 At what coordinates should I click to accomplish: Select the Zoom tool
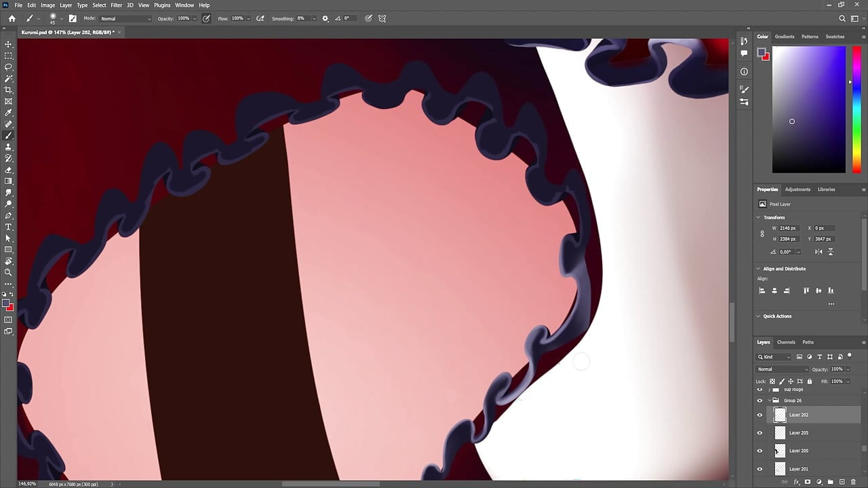[9, 272]
